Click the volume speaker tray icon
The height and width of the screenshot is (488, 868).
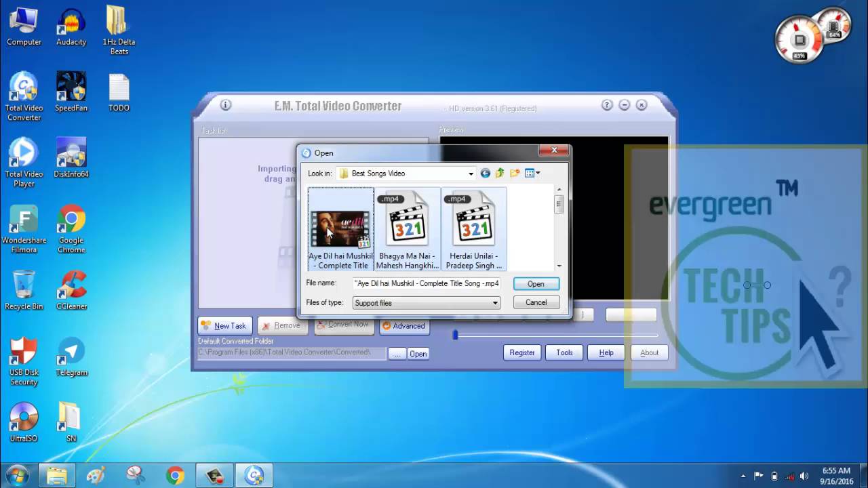pyautogui.click(x=804, y=476)
